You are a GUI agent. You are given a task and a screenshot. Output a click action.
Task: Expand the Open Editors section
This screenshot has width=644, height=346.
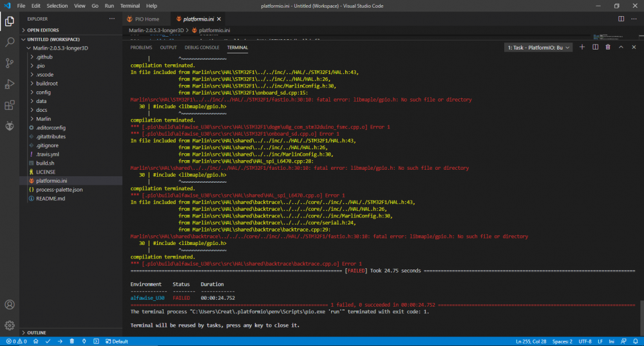[x=71, y=30]
